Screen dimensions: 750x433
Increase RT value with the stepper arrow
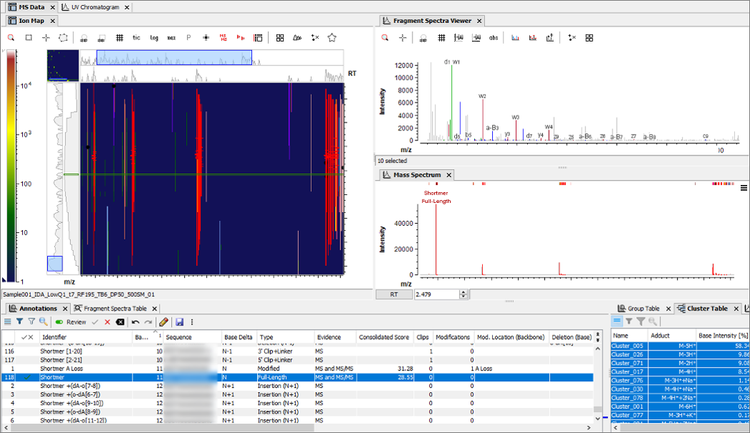[x=463, y=292]
